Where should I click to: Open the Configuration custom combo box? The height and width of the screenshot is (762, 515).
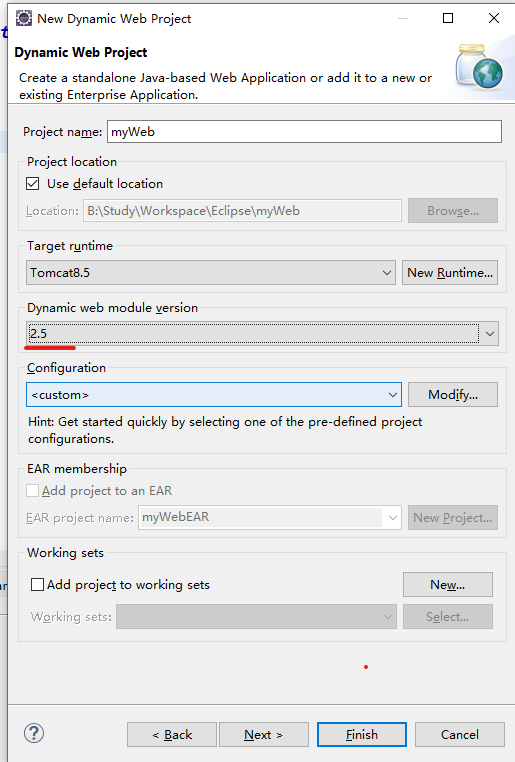(214, 395)
